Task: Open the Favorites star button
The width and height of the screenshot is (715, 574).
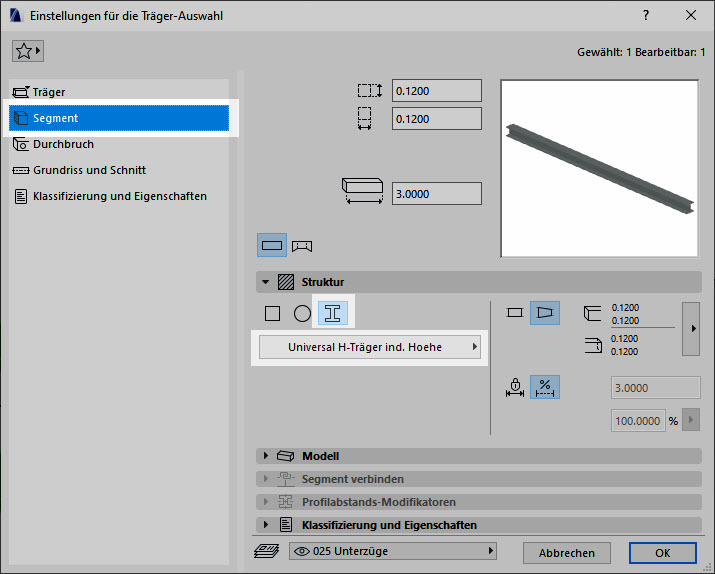Action: 27,51
